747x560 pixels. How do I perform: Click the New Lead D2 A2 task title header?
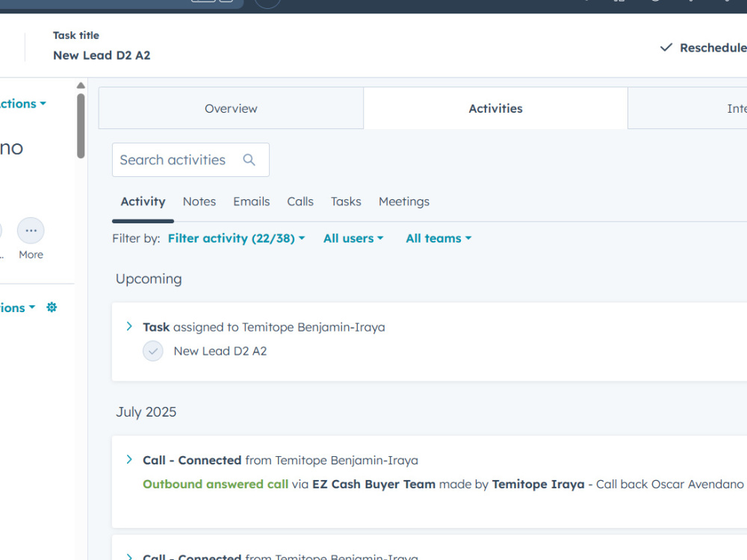102,55
